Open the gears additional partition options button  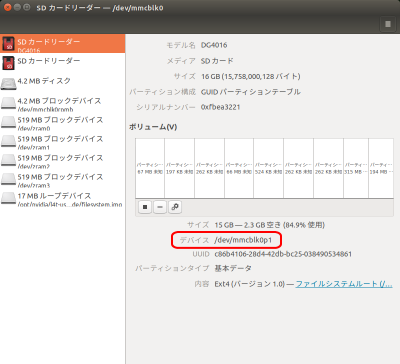tap(175, 207)
